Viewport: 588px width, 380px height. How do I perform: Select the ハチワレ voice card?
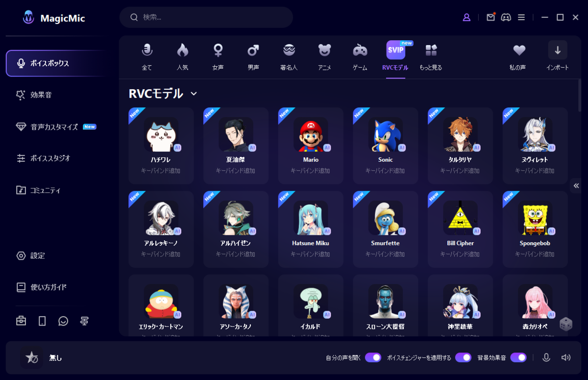pos(161,146)
